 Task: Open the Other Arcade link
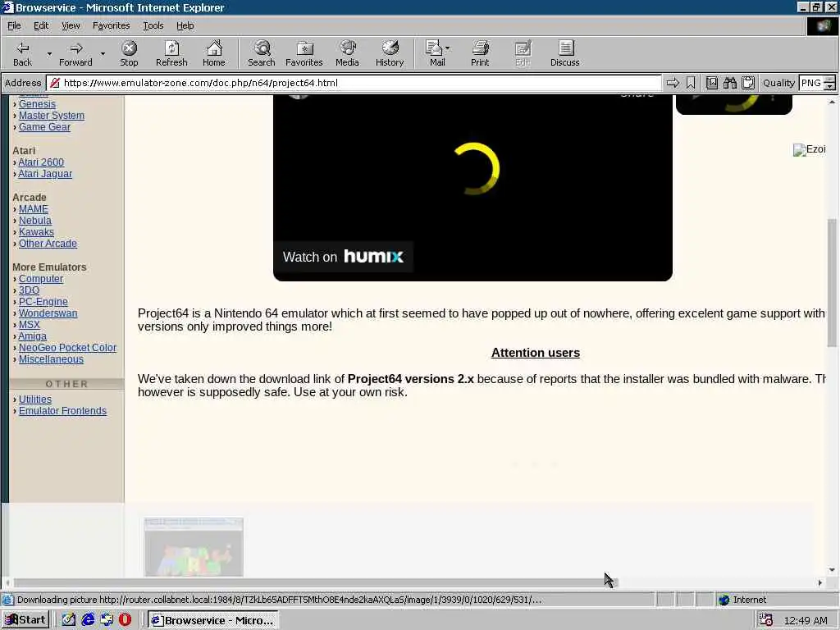(48, 243)
